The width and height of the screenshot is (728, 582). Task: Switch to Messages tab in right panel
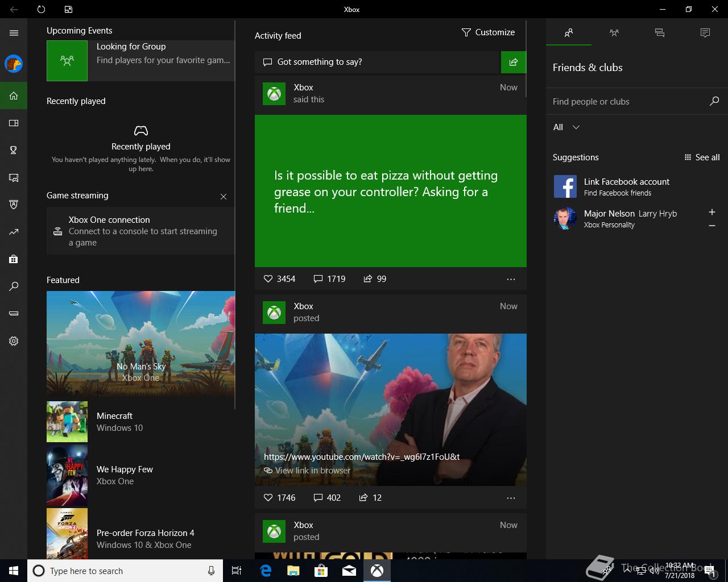click(x=660, y=33)
